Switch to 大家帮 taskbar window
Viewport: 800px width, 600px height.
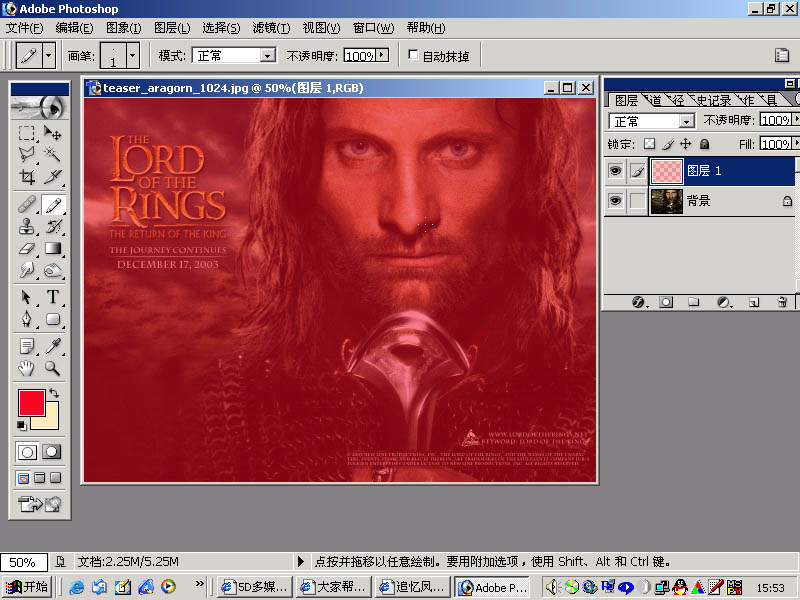(x=333, y=587)
